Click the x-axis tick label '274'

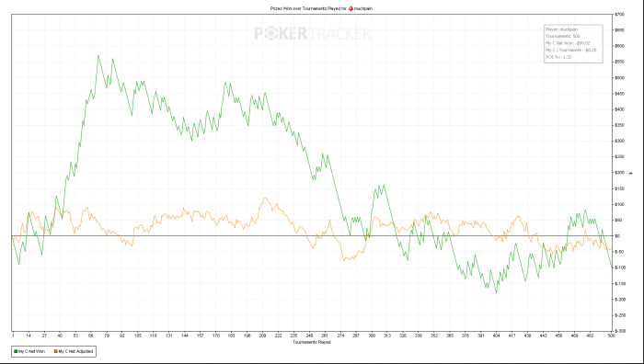[340, 336]
